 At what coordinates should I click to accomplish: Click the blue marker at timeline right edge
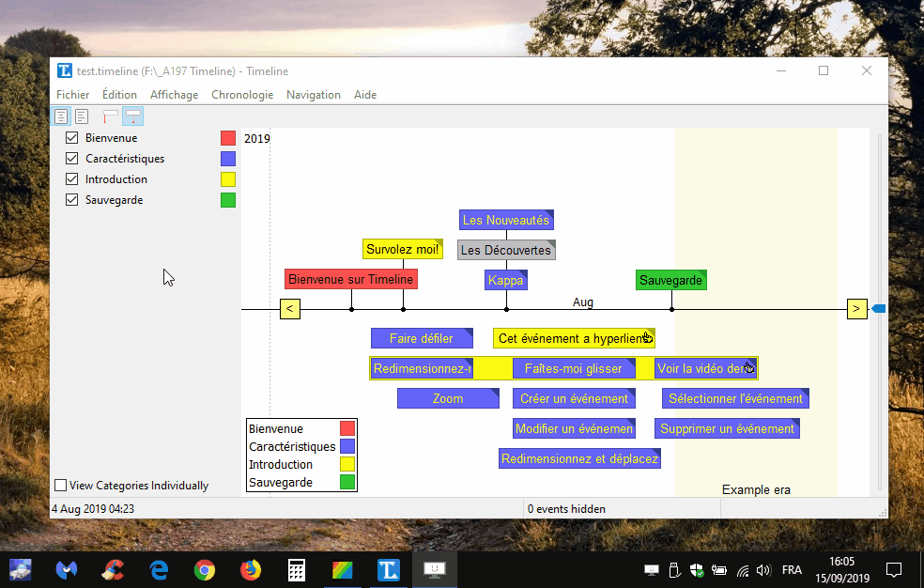coord(879,309)
